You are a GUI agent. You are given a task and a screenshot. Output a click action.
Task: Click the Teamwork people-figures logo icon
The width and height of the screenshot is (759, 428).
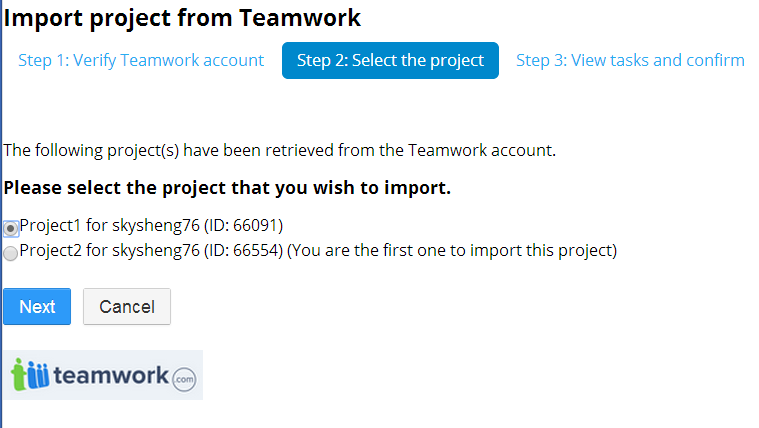(30, 375)
